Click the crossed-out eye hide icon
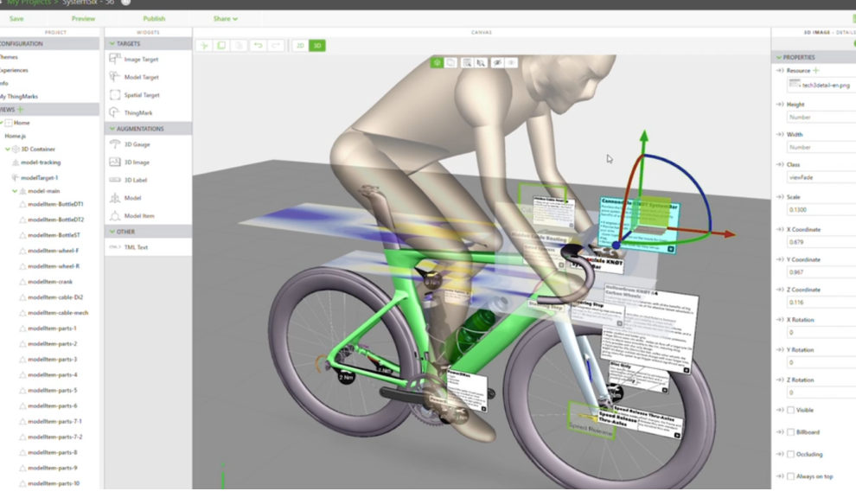This screenshot has width=856, height=504. [x=497, y=63]
